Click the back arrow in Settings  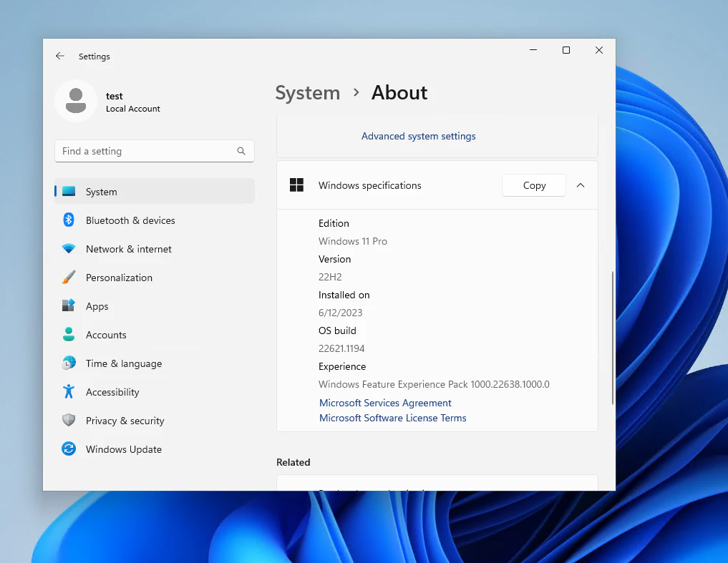tap(60, 57)
